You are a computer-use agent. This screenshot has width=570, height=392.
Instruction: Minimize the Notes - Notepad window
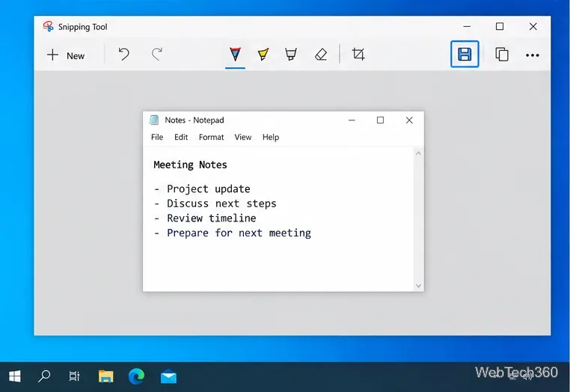(x=352, y=120)
